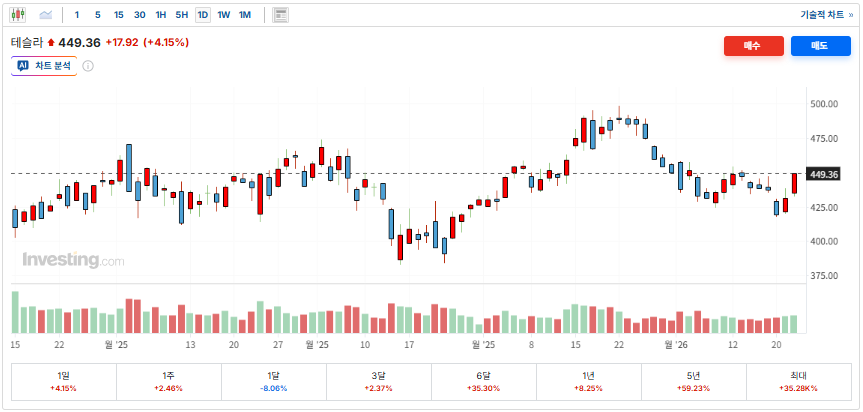Click the last green volume bar
Viewport: 863px width, 412px height.
(794, 324)
